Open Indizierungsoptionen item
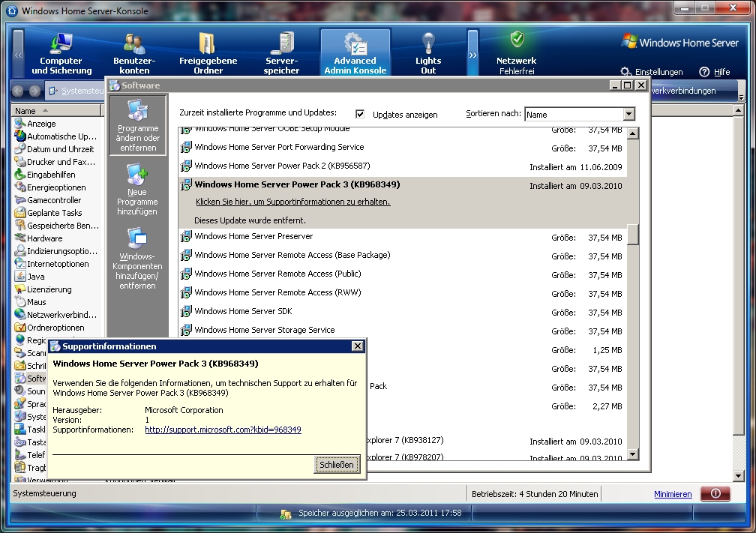This screenshot has height=533, width=756. [x=56, y=251]
